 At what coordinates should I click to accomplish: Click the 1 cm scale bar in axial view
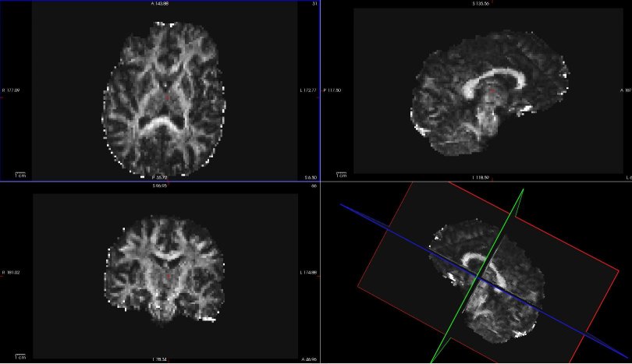(x=20, y=175)
